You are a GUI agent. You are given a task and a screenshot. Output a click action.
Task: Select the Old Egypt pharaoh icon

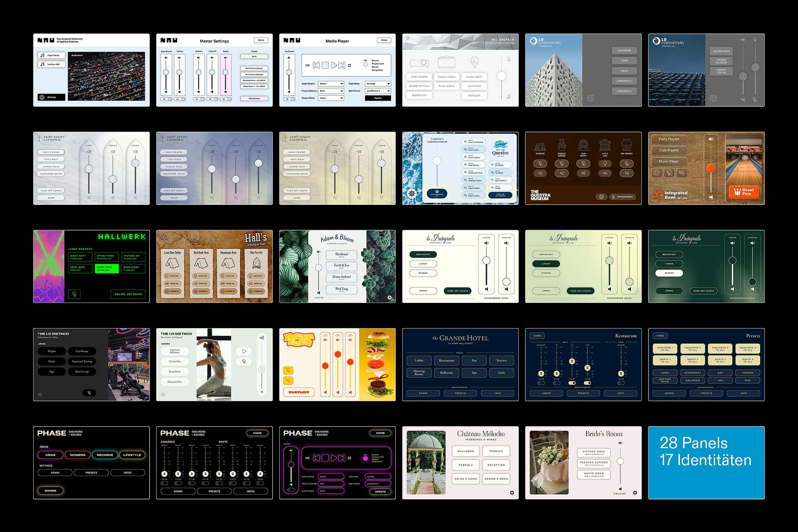click(583, 145)
